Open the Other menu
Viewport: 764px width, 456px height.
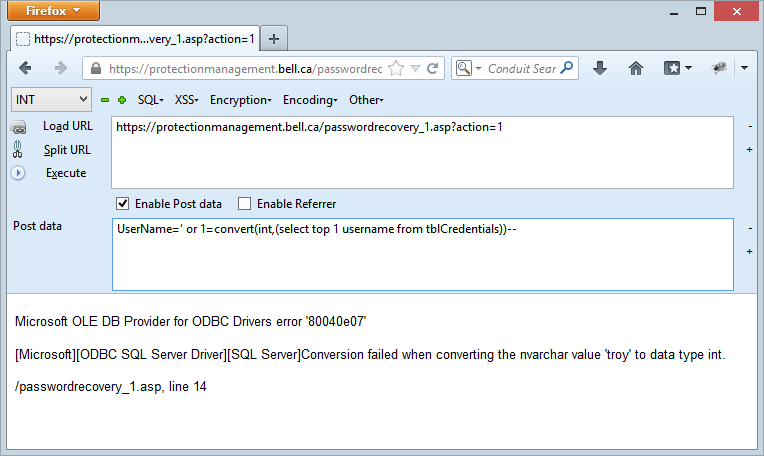[x=366, y=100]
